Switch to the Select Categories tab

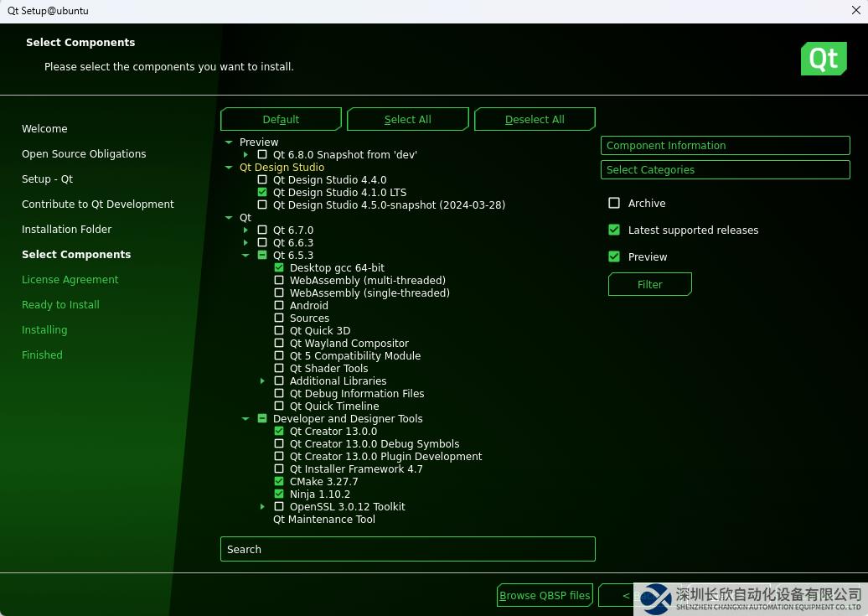point(726,169)
